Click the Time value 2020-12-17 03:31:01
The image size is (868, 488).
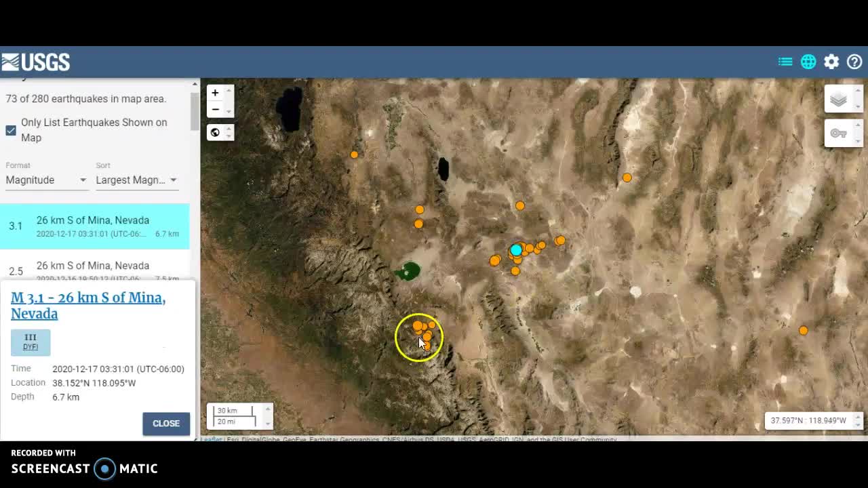pyautogui.click(x=118, y=369)
